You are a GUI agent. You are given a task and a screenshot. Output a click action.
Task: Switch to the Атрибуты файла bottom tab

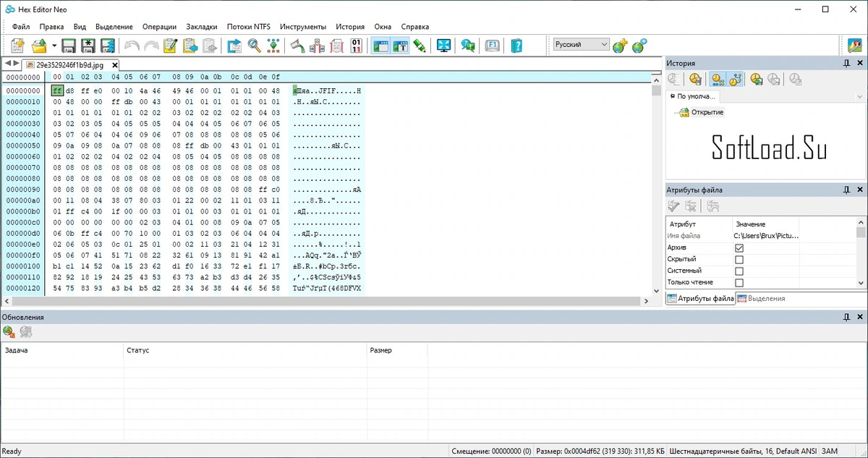click(x=700, y=298)
